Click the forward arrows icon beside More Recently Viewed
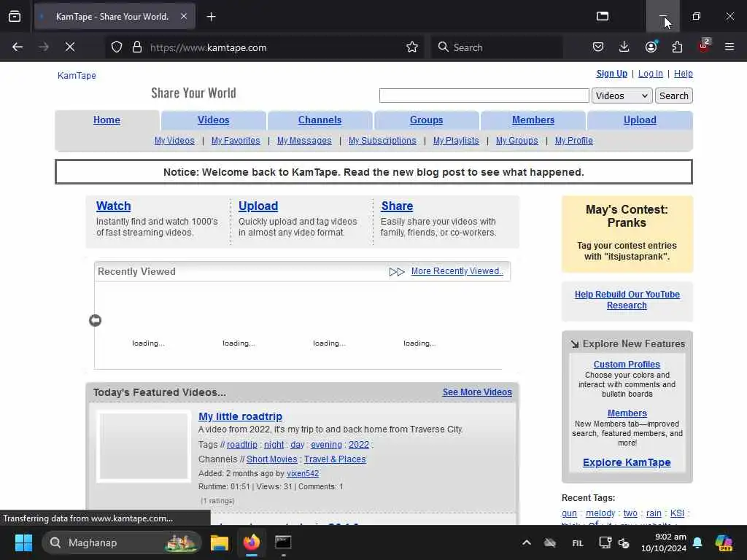The height and width of the screenshot is (560, 747). click(397, 271)
